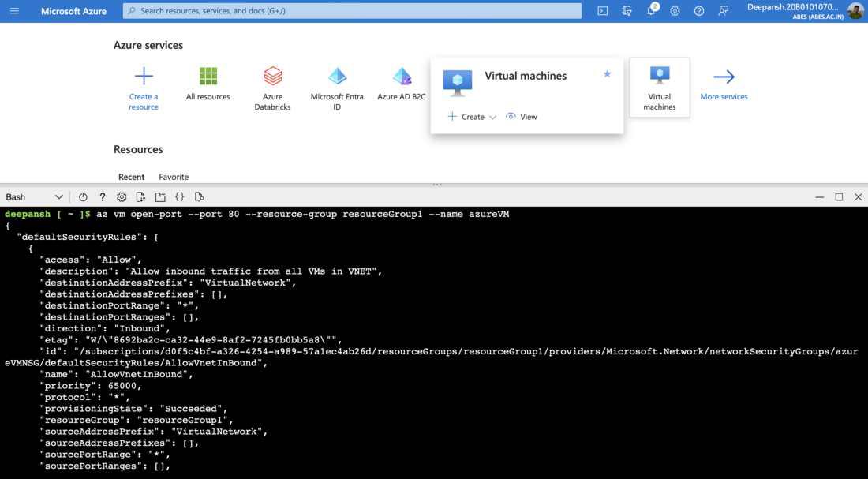This screenshot has width=868, height=479.
Task: Click the "defaultSecurityRules" line in terminal
Action: click(x=88, y=237)
